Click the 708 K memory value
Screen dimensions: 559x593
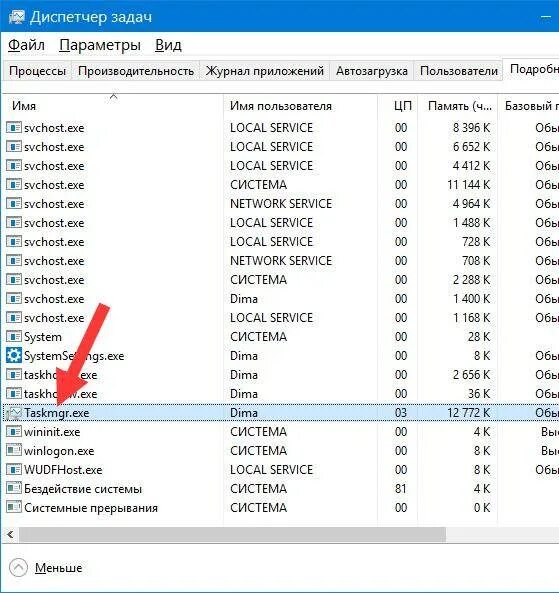click(476, 261)
